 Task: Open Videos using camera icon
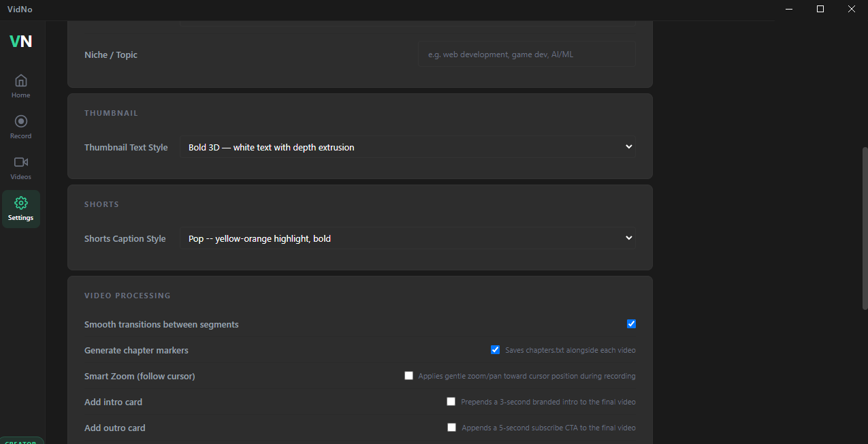click(x=20, y=162)
